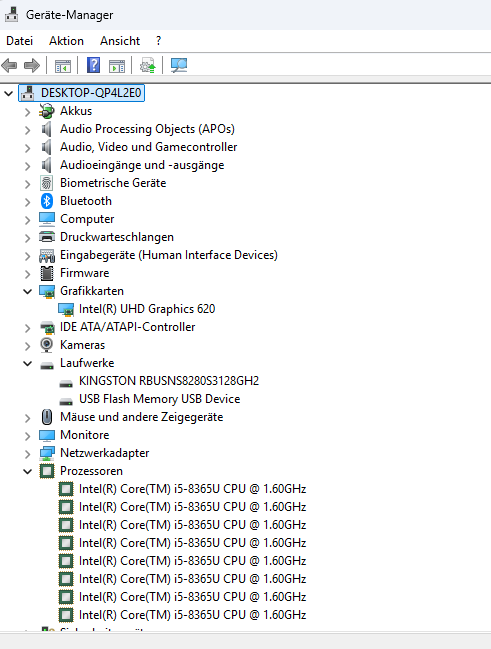Click the Show/Hide console tree icon
491x649 pixels.
point(63,66)
